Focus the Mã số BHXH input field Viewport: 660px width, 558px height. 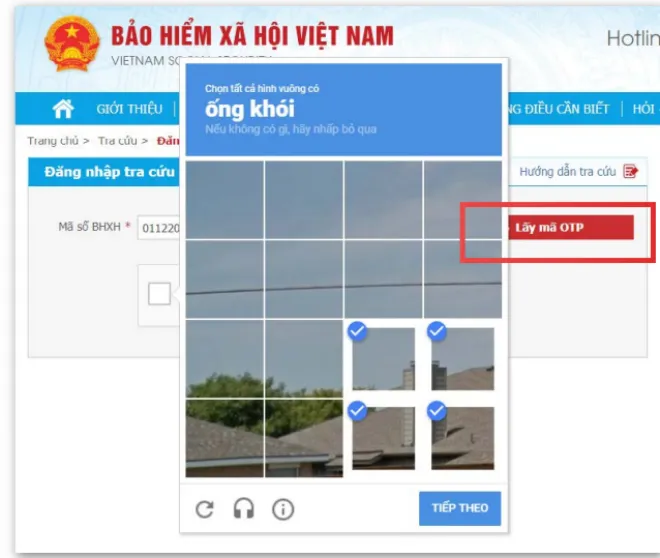tap(159, 228)
